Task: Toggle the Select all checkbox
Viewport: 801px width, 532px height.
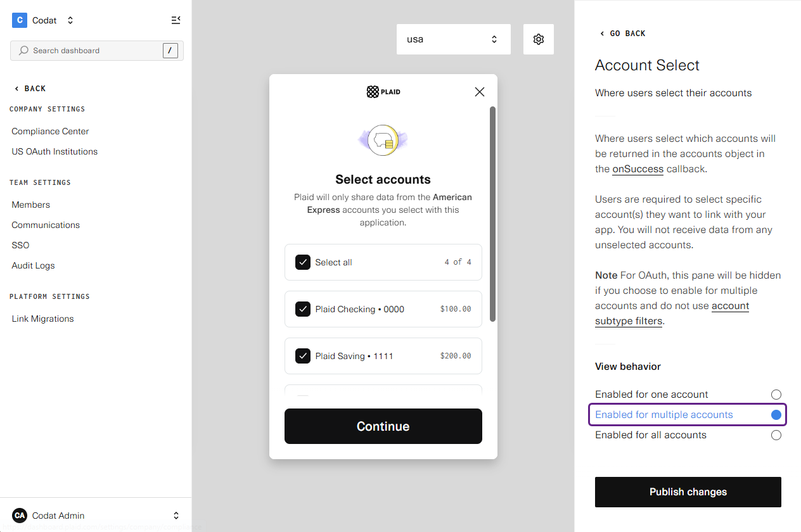Action: coord(303,262)
